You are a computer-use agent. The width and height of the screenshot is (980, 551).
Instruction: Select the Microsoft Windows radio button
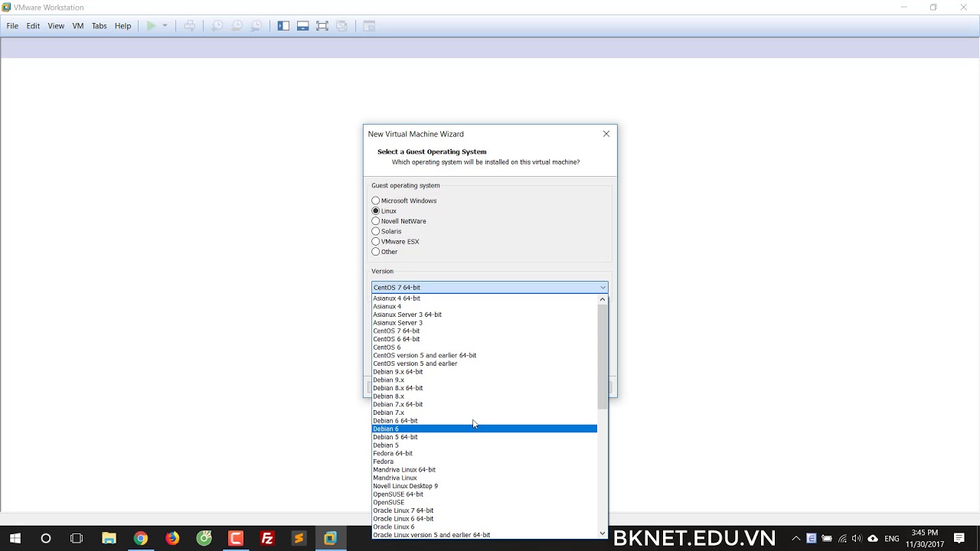[x=375, y=201]
